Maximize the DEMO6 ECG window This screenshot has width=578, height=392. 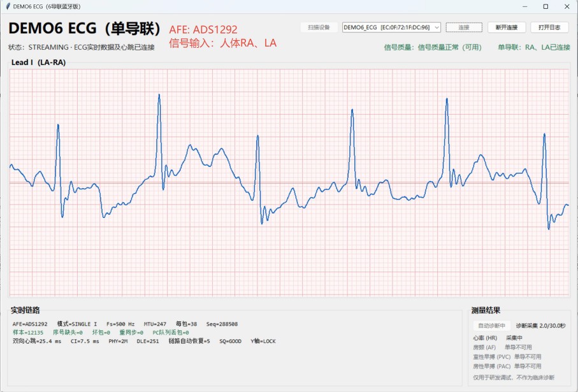546,6
